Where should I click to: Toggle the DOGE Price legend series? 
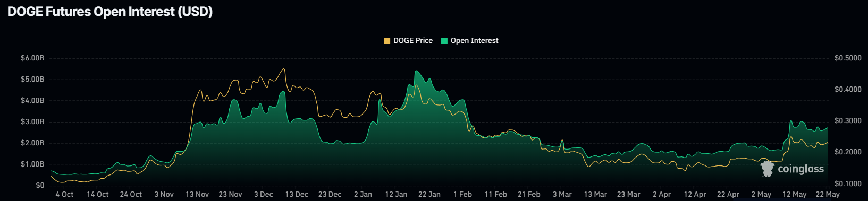408,41
